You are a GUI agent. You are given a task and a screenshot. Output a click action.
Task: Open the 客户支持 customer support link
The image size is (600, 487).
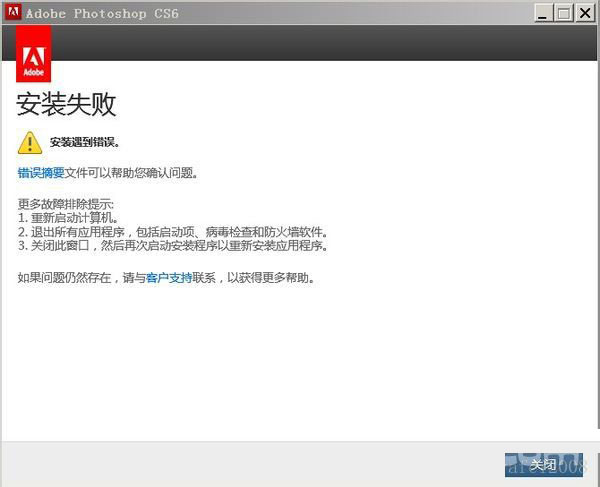pos(169,277)
